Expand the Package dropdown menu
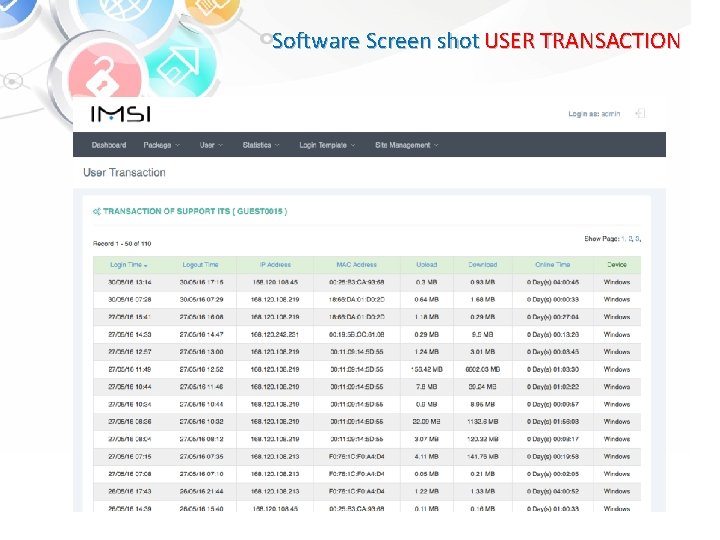Viewport: 720px width, 540px height. point(161,145)
